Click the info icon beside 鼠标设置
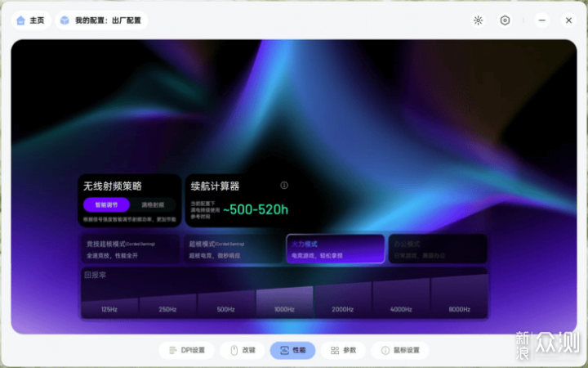Viewport: 588px width, 368px height. (x=385, y=350)
